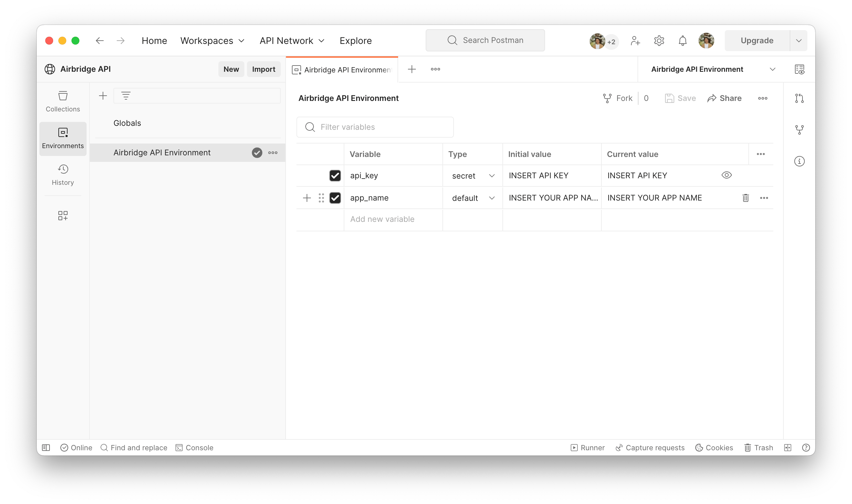
Task: Toggle the sidebar visibility icon
Action: [46, 448]
